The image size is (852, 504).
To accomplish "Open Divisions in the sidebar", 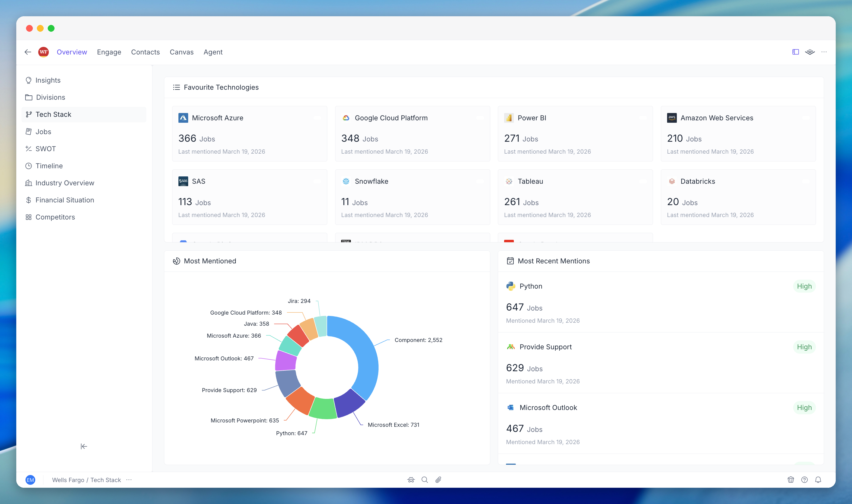I will 84,97.
